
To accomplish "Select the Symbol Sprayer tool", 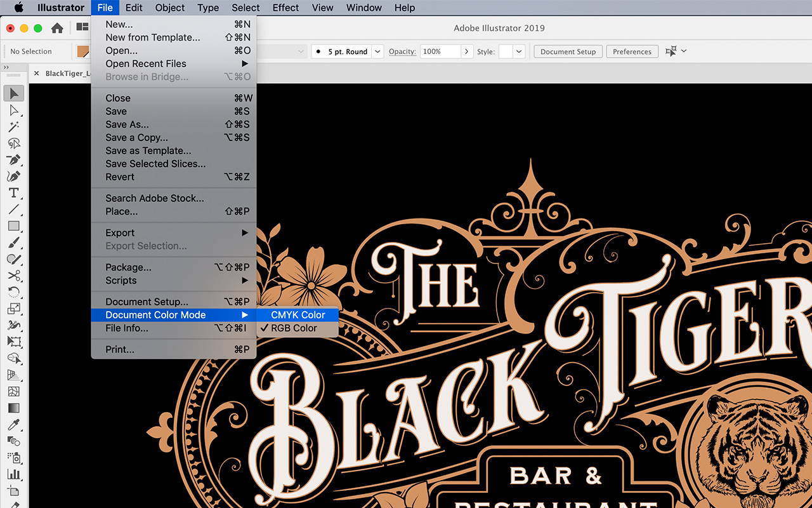I will click(x=14, y=457).
